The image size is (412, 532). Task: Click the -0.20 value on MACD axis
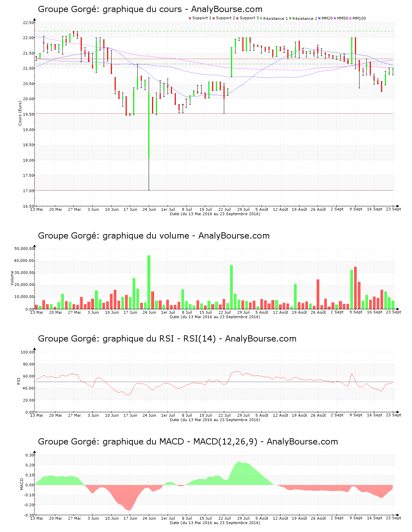(x=29, y=505)
